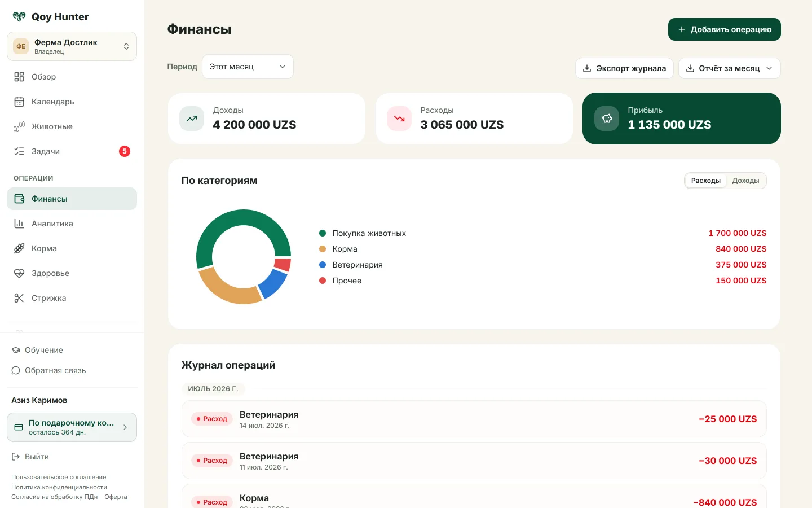Click the 4 200 000 UZS income value

tap(254, 125)
